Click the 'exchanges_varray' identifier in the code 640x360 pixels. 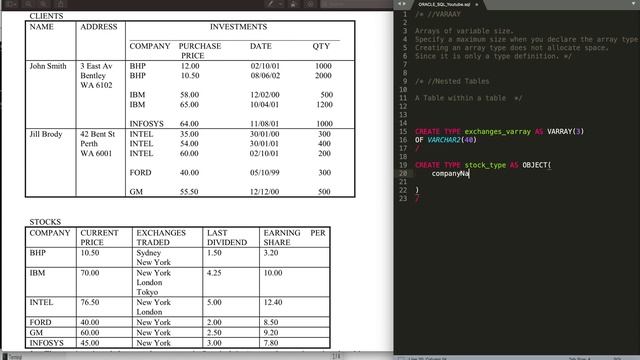click(498, 131)
